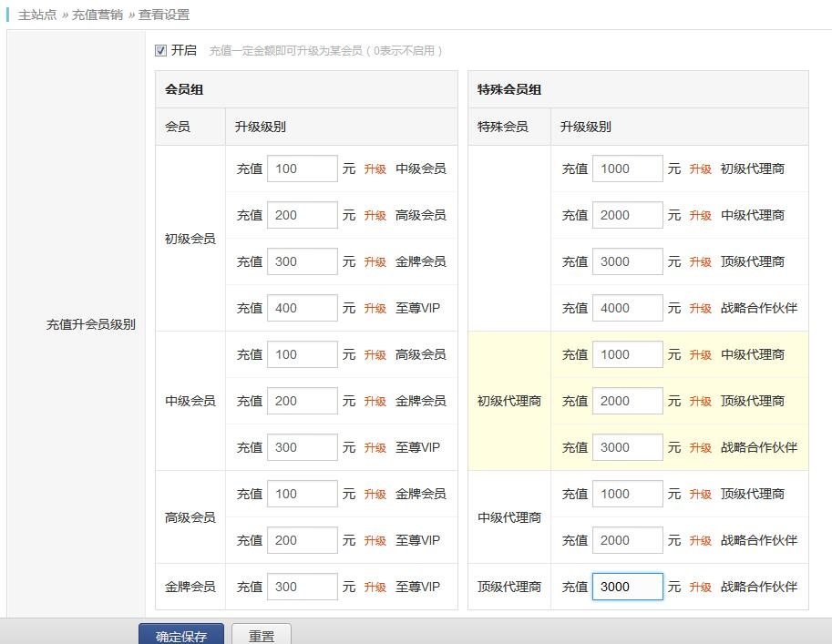Select the 查看设置 breadcrumb item
This screenshot has width=832, height=644.
point(164,15)
